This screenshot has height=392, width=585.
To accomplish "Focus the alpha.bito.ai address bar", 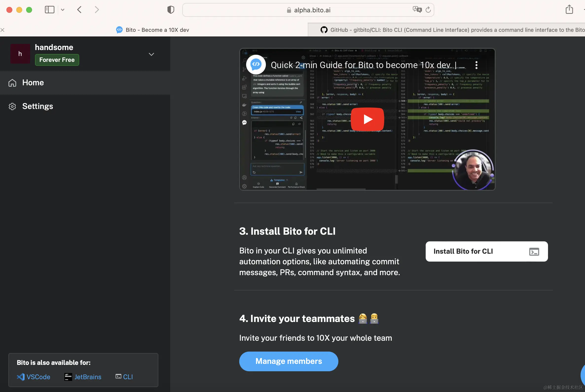I will pos(308,10).
